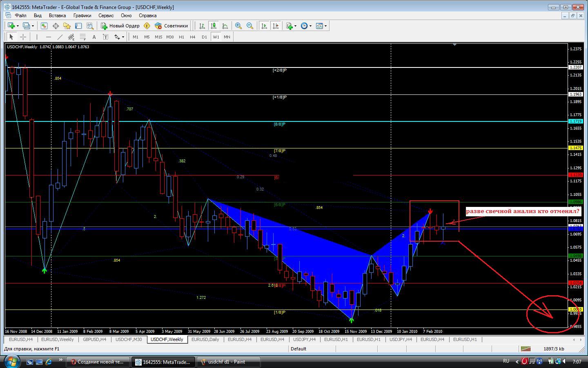Switch chart to Bar Chart mode
Image resolution: width=588 pixels, height=368 pixels.
pyautogui.click(x=202, y=26)
